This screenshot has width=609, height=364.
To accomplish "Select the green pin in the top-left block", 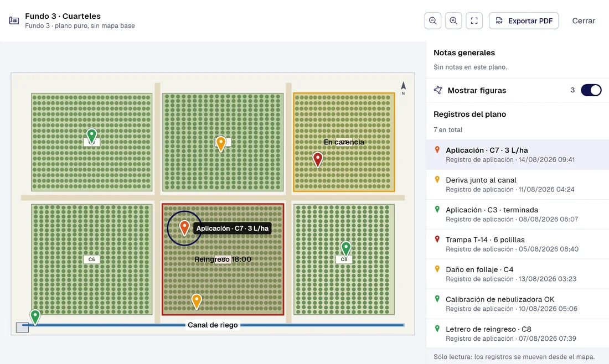I will pos(91,136).
